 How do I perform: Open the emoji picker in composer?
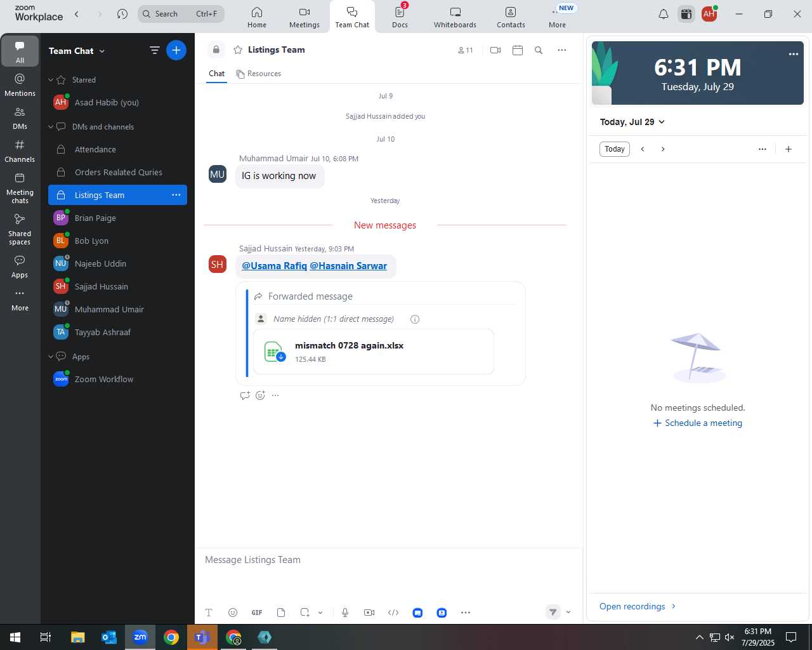pyautogui.click(x=233, y=613)
